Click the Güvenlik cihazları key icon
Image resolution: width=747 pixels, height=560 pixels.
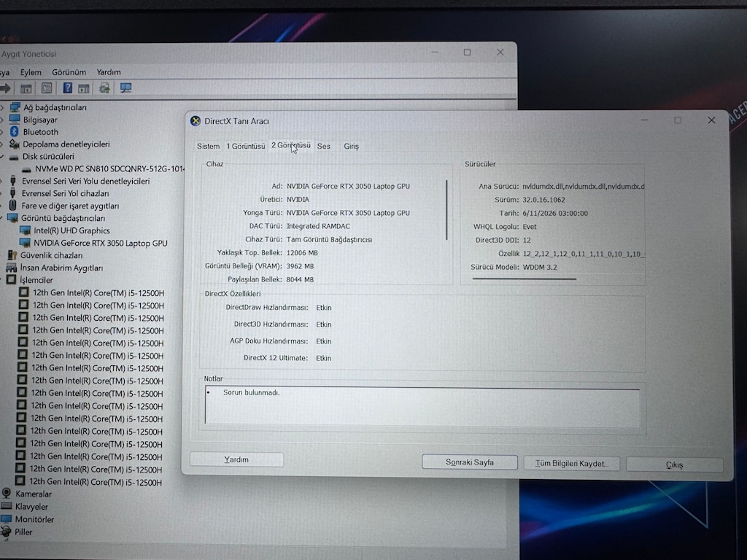12,255
